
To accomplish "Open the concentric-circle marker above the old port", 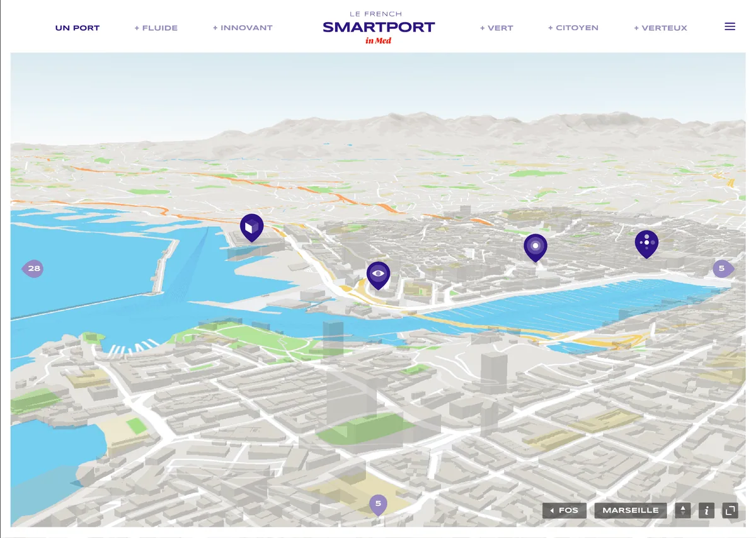I will click(x=535, y=246).
